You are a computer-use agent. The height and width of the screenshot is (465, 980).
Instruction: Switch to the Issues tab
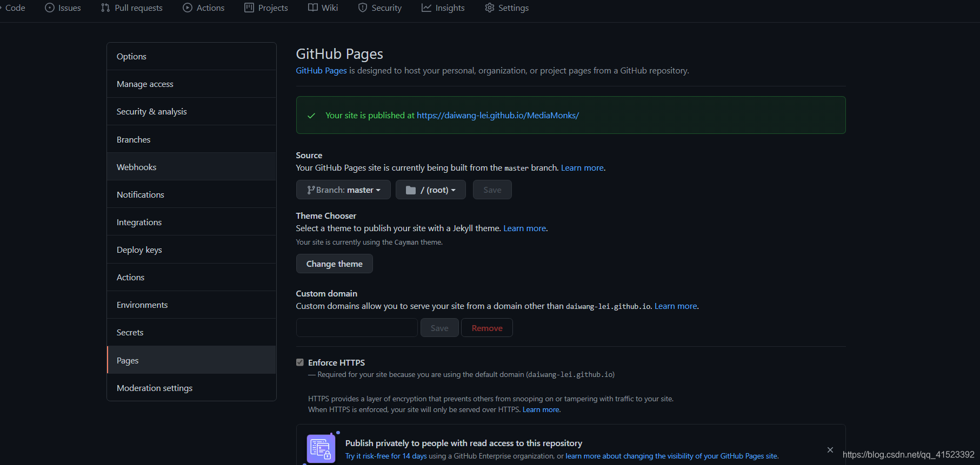coord(63,8)
